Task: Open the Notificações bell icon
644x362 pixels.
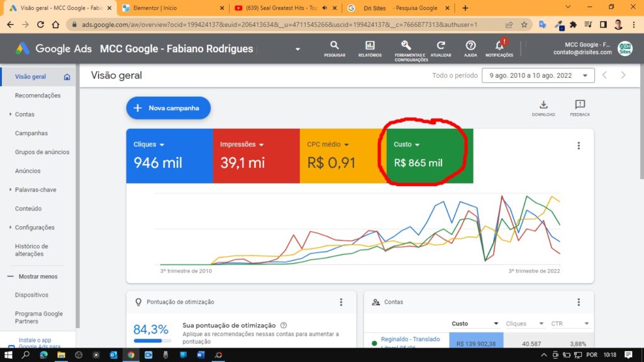Action: [x=499, y=46]
